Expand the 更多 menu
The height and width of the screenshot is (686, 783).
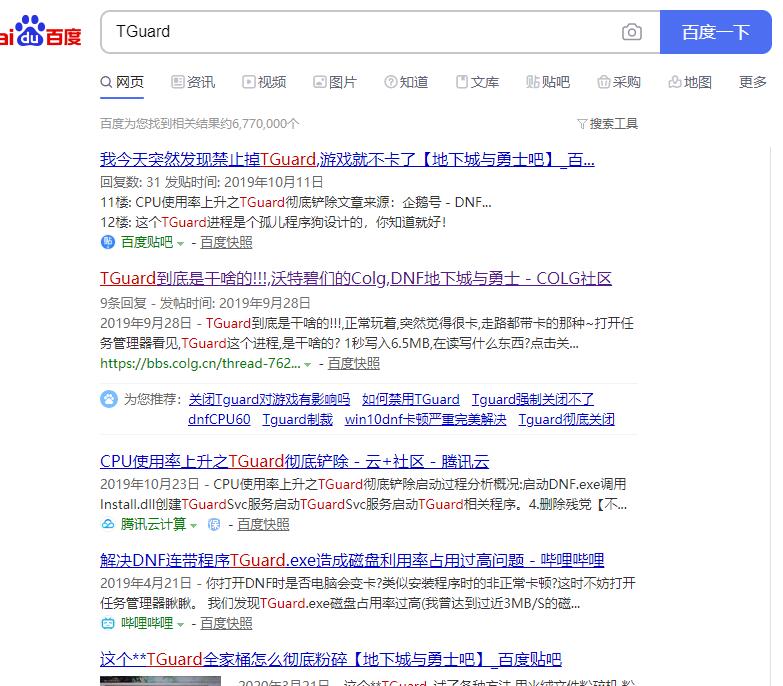(753, 82)
